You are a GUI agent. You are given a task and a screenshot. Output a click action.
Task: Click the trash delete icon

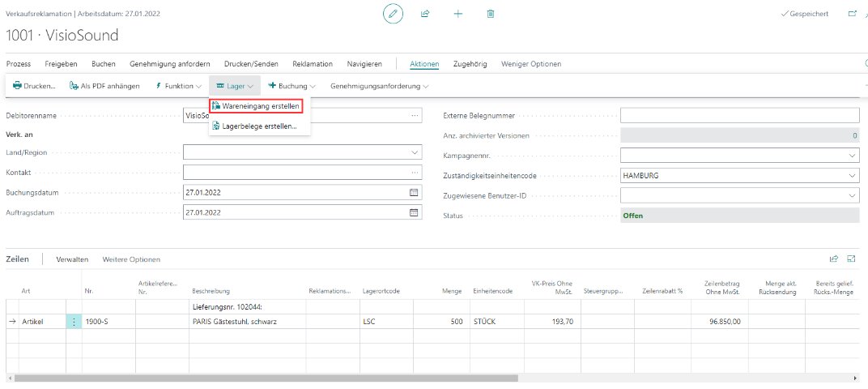point(491,15)
